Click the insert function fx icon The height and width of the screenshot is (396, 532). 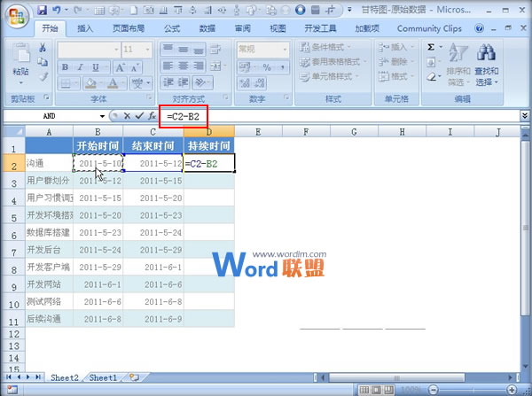point(152,116)
